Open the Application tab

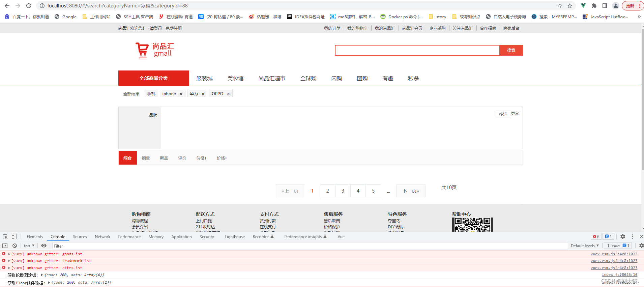pyautogui.click(x=181, y=237)
